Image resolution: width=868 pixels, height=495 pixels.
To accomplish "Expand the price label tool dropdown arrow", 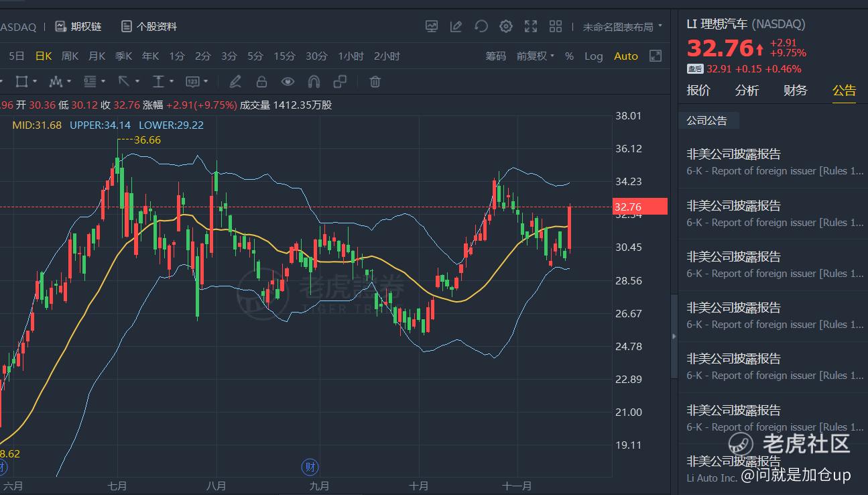I will pyautogui.click(x=205, y=82).
